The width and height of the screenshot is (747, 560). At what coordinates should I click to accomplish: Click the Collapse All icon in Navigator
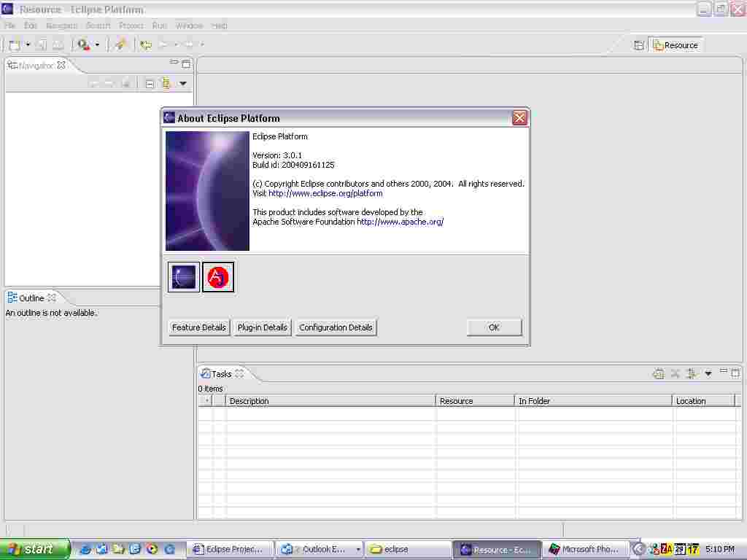(149, 84)
